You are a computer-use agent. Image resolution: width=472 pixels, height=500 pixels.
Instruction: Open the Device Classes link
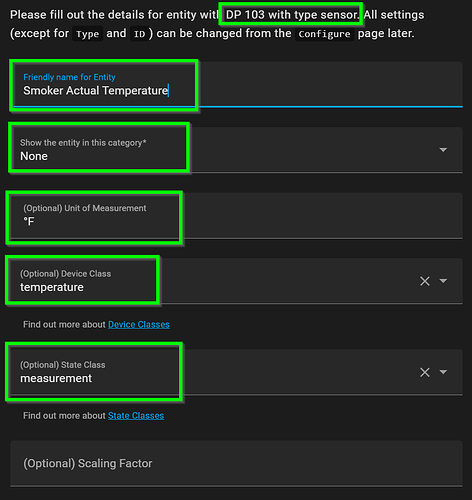[139, 324]
